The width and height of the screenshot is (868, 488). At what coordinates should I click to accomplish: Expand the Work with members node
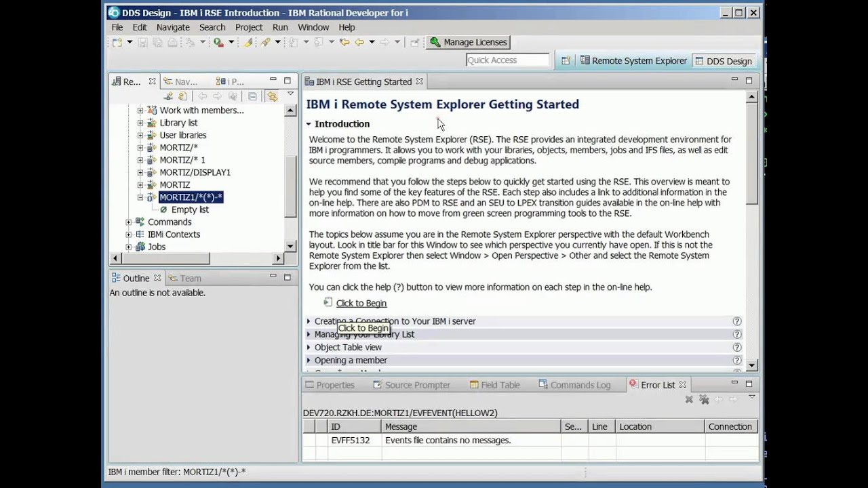tap(140, 110)
